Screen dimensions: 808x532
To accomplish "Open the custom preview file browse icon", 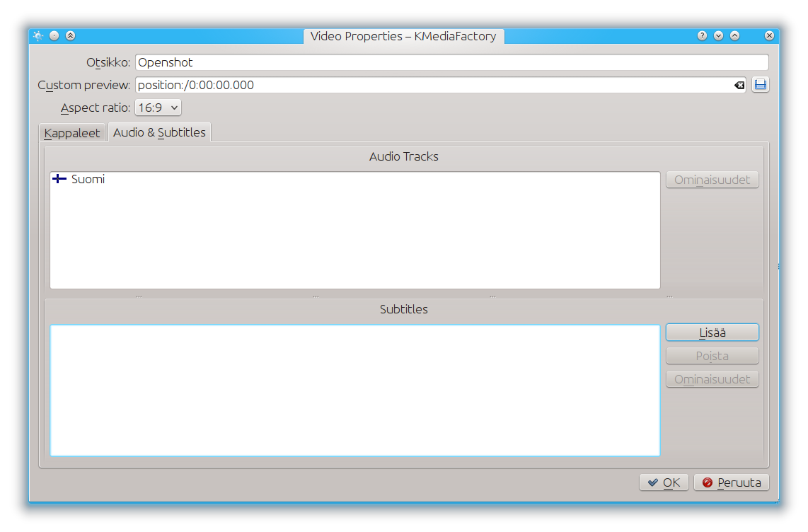I will pos(760,85).
